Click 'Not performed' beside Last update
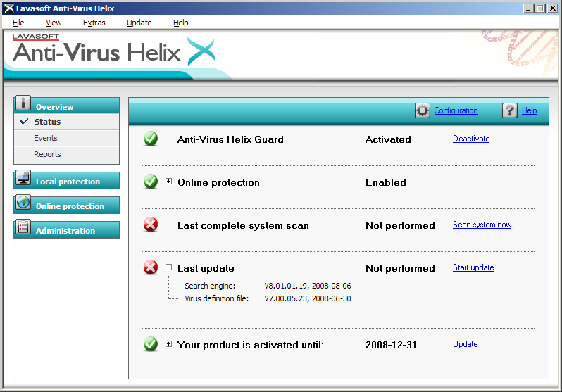This screenshot has width=562, height=392. [400, 268]
